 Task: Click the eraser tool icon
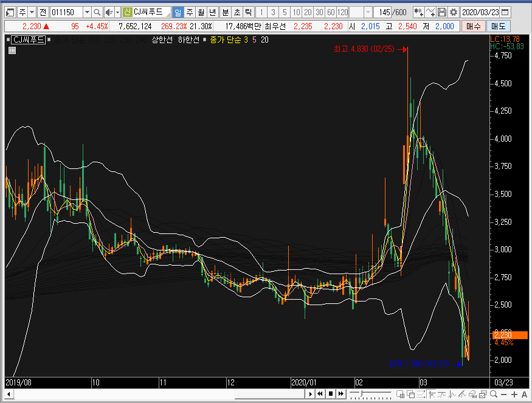coord(472,394)
